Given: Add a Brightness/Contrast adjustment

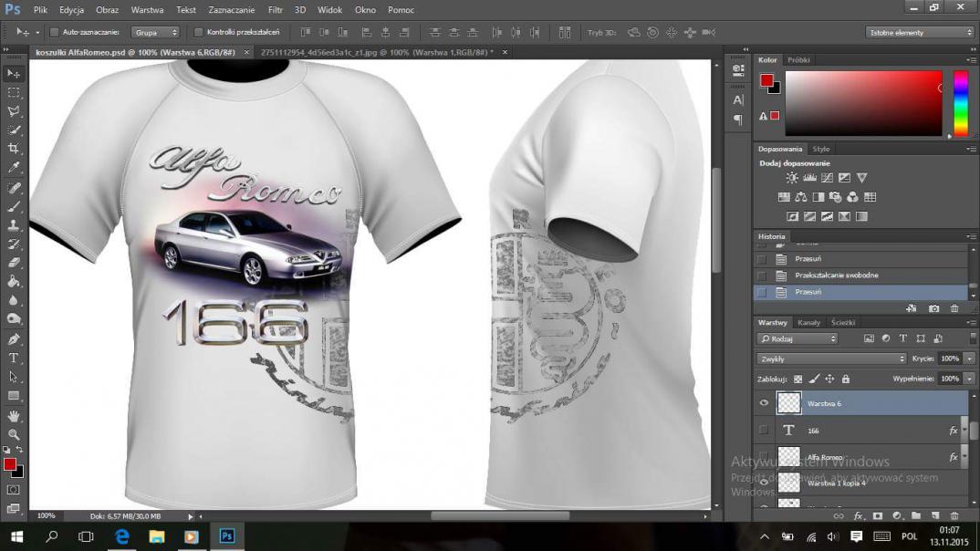Looking at the screenshot, I should (x=792, y=178).
